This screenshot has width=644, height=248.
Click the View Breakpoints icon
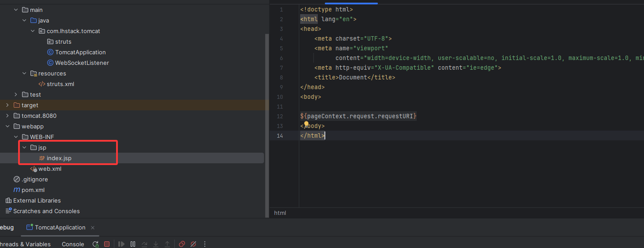182,244
